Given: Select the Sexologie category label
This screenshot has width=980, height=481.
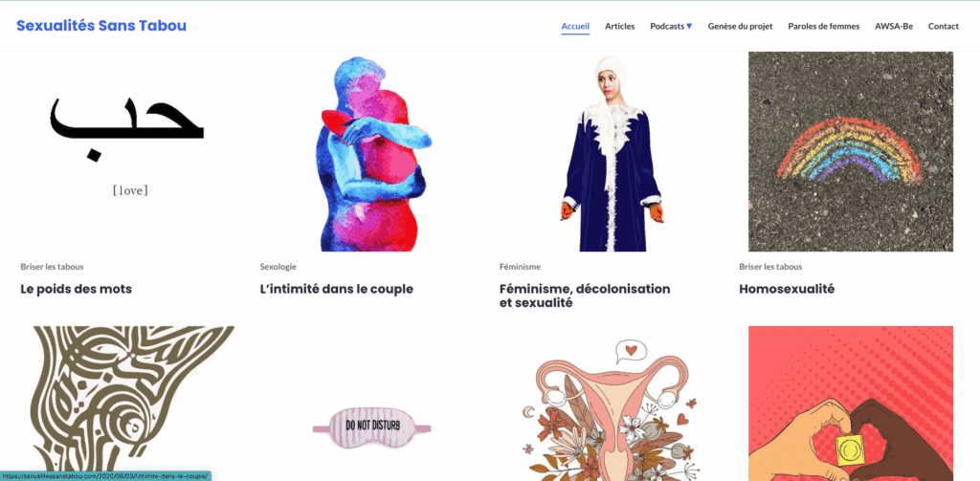Looking at the screenshot, I should coord(278,267).
